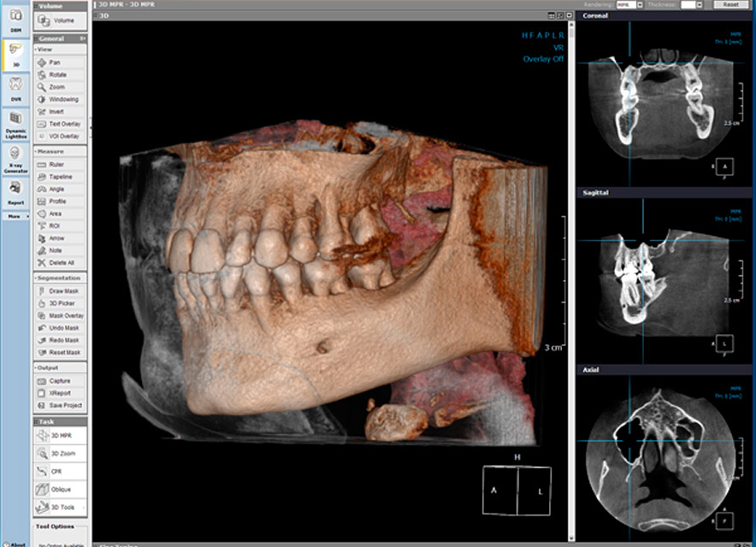This screenshot has width=756, height=547.
Task: Choose the Profile tool
Action: tap(60, 202)
